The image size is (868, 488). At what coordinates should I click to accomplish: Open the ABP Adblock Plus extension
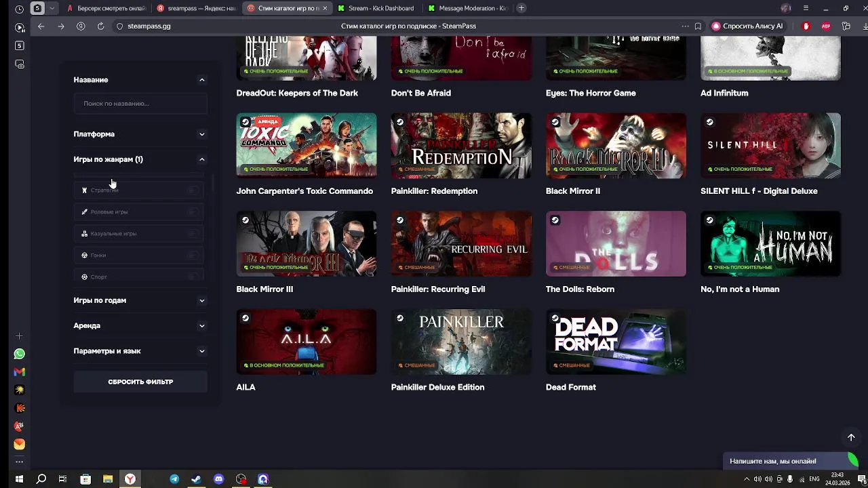click(x=826, y=26)
